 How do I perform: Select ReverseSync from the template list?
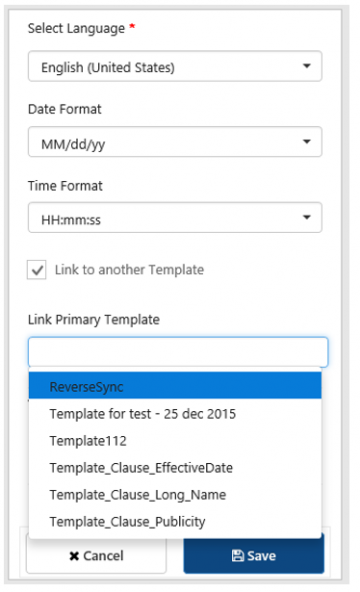point(175,385)
